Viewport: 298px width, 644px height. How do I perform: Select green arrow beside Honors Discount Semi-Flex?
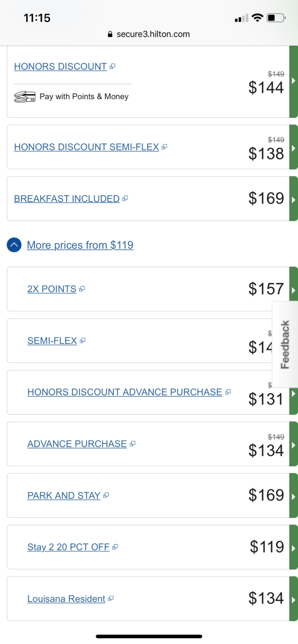click(x=293, y=148)
